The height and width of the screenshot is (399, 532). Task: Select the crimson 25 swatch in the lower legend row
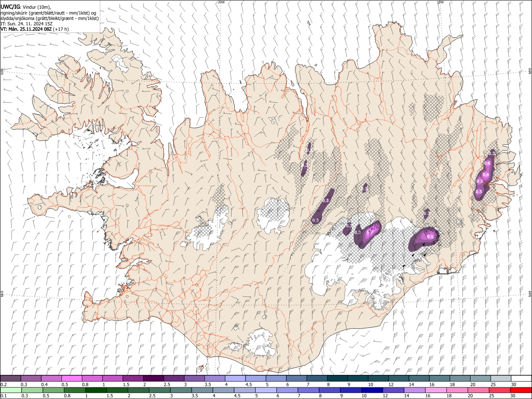500,390
